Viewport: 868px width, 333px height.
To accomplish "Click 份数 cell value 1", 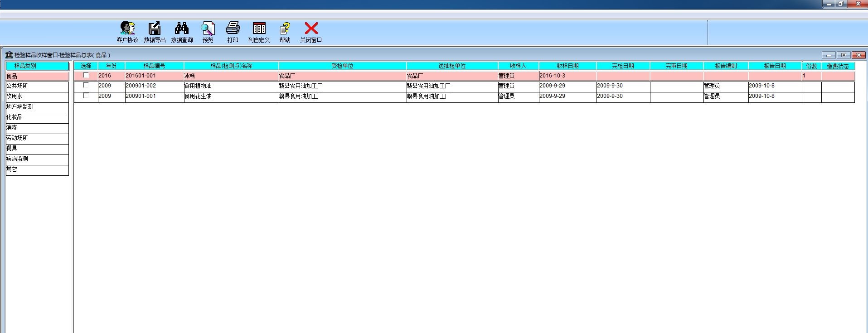I will pos(811,76).
